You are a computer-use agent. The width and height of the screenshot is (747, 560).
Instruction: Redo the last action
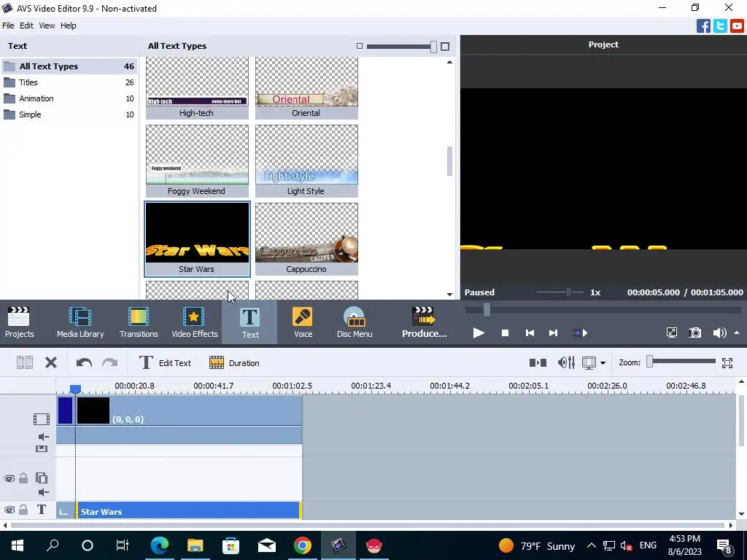(x=110, y=363)
